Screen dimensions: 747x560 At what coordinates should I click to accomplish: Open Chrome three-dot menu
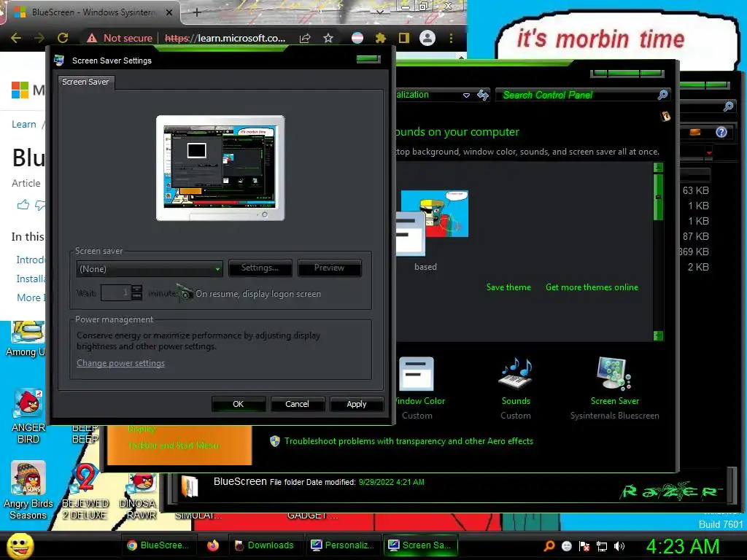click(x=451, y=38)
